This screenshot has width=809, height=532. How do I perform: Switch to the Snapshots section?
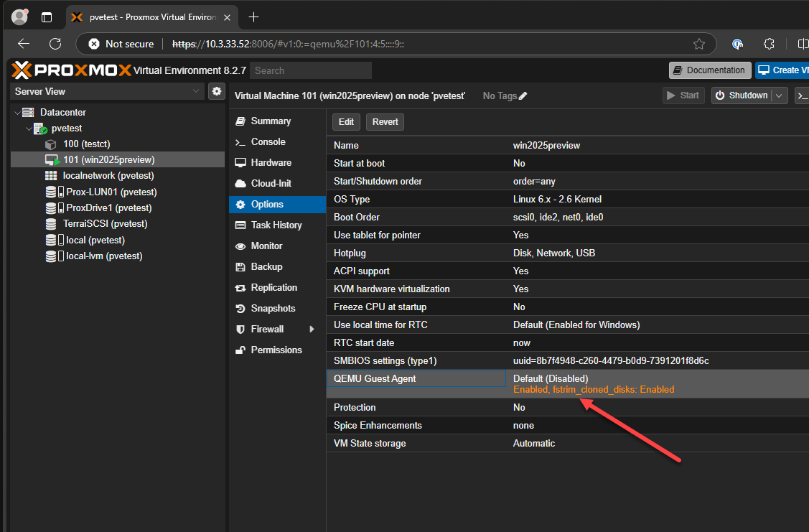tap(273, 308)
